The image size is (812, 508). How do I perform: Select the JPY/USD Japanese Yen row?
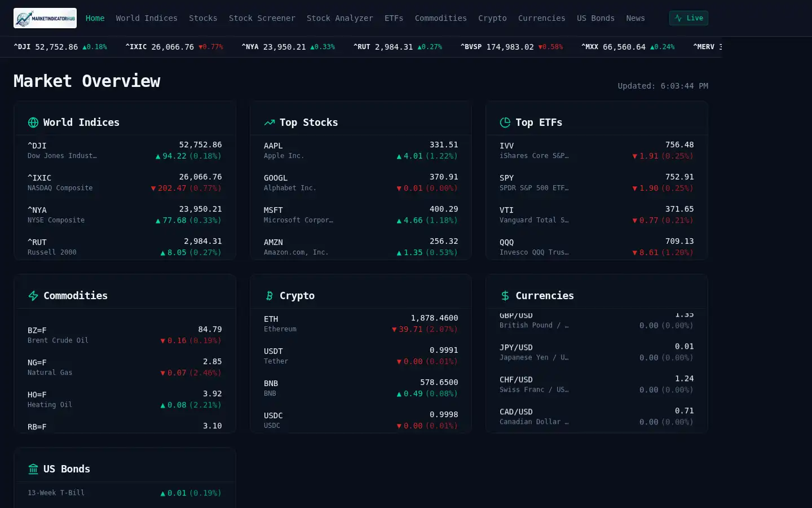tap(597, 352)
